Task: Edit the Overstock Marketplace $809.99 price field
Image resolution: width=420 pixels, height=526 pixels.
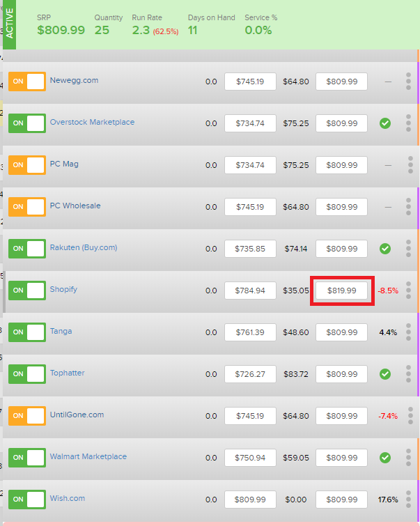Action: [341, 123]
